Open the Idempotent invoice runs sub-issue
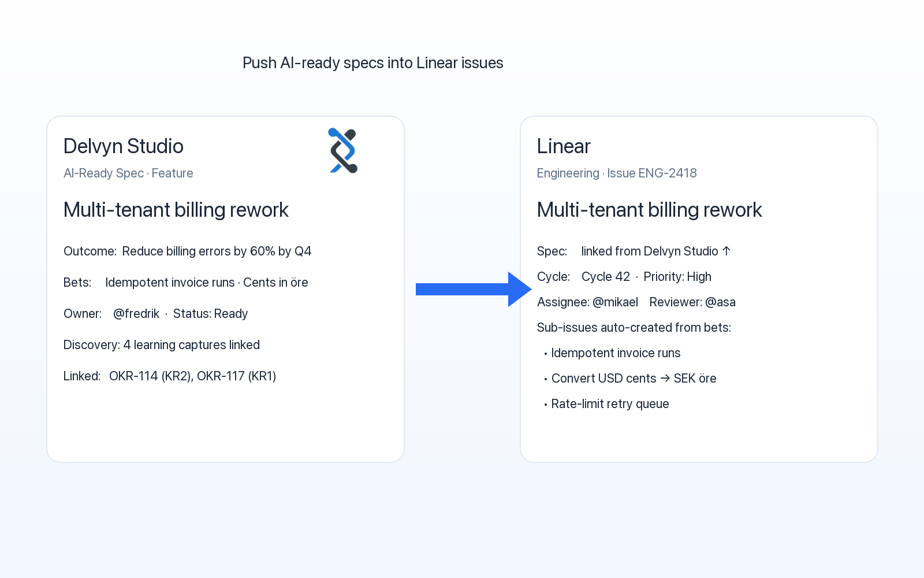Image resolution: width=924 pixels, height=578 pixels. tap(616, 353)
